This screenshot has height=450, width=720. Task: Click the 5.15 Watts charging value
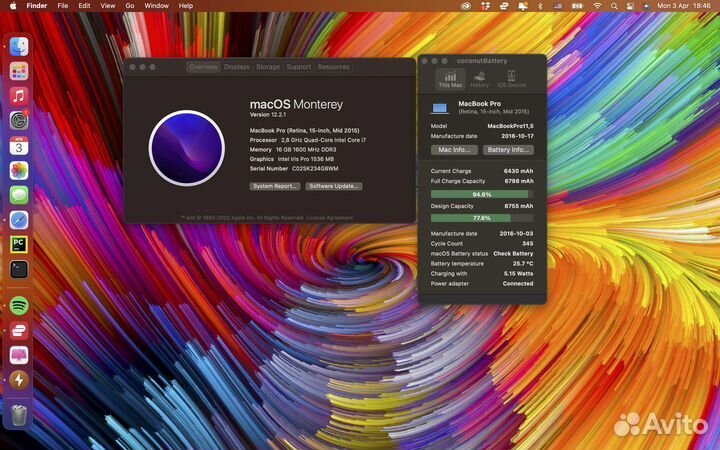518,274
